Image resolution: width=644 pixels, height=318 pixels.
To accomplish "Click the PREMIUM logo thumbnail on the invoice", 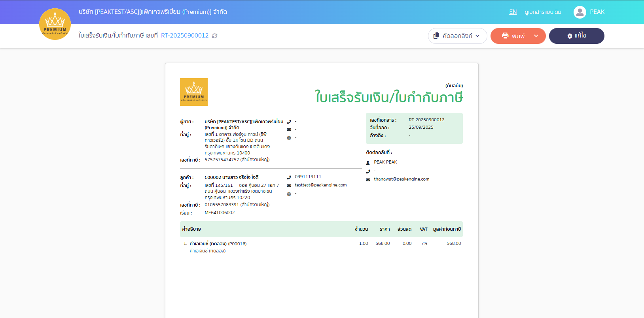I will pos(194,92).
